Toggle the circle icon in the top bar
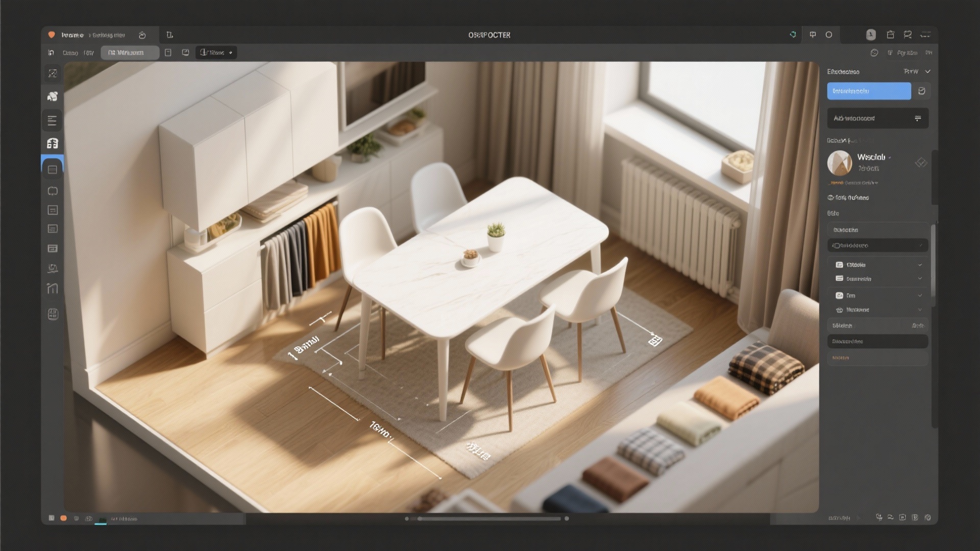 click(829, 35)
